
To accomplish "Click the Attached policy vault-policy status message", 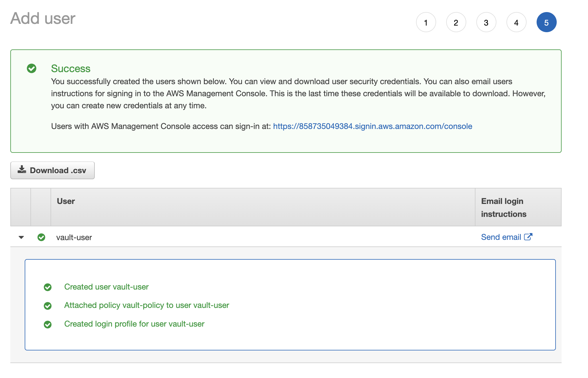I will click(146, 305).
